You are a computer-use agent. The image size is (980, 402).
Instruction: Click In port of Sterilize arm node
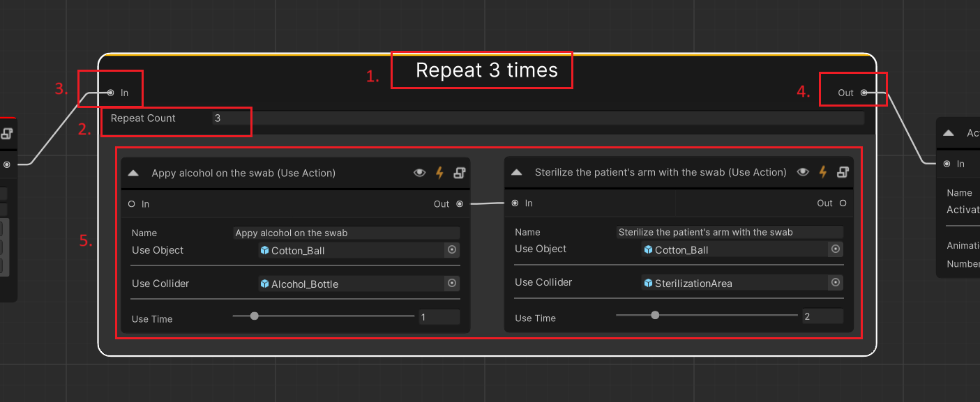coord(515,203)
